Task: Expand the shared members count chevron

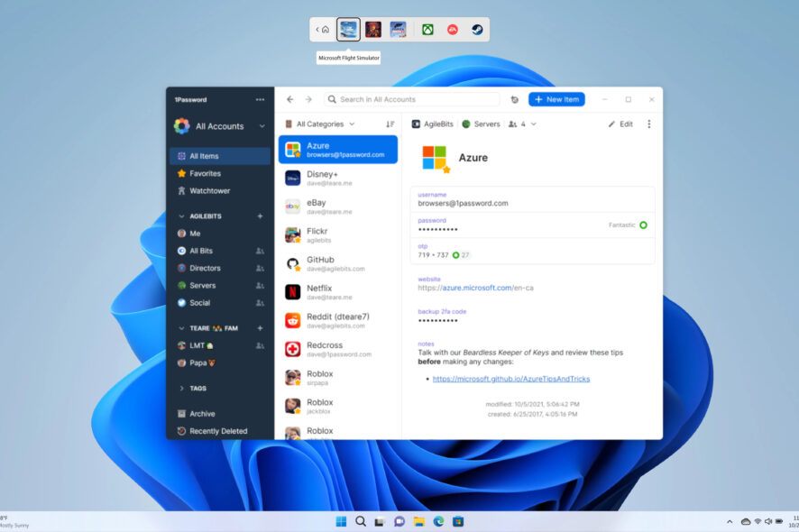Action: click(534, 124)
